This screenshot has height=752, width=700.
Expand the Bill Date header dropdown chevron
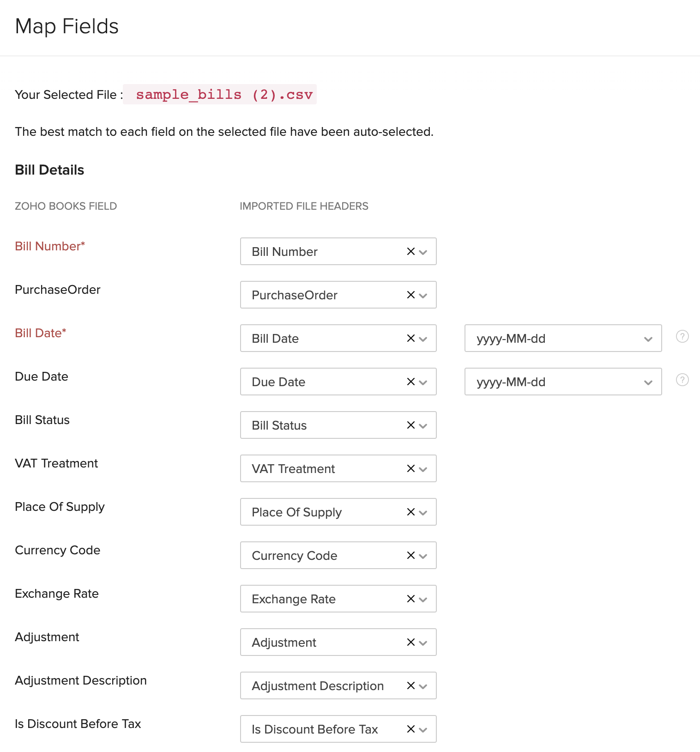pyautogui.click(x=423, y=339)
